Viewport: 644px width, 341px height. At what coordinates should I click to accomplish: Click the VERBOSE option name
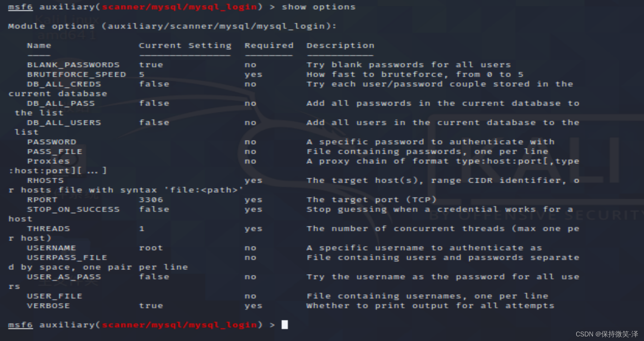point(48,306)
